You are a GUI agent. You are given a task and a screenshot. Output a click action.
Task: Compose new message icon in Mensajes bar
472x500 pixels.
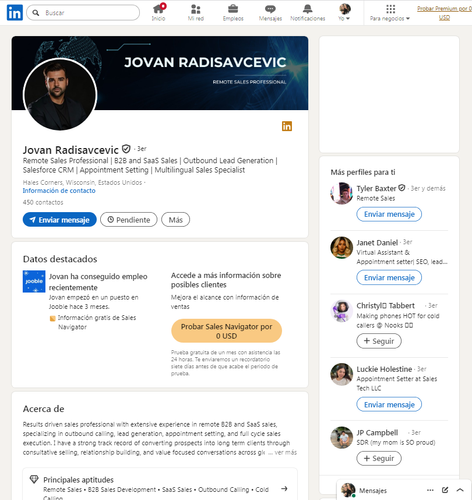point(445,490)
